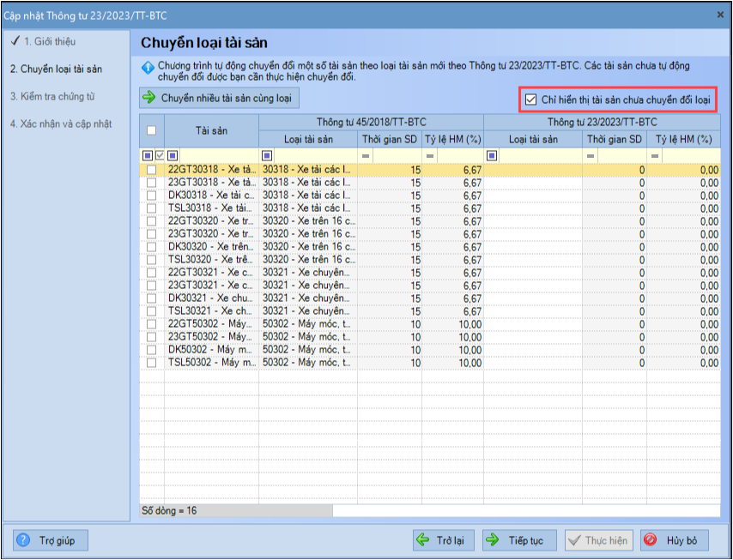Open equals operator for Thông tư 45 Tỷ lệ HM

pyautogui.click(x=430, y=155)
